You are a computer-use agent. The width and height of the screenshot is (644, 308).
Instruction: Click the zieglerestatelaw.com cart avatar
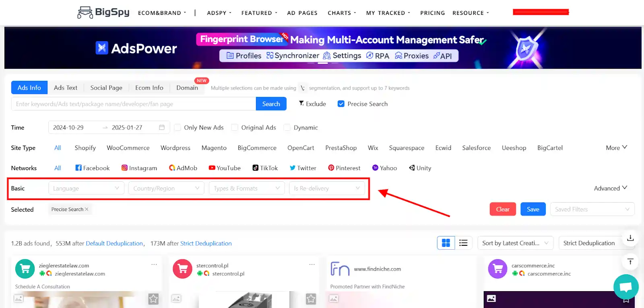(25, 269)
